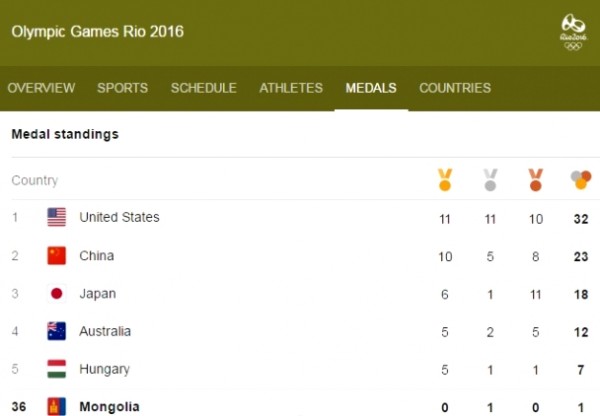Click the total medals column icon
This screenshot has height=416, width=600.
click(x=580, y=180)
